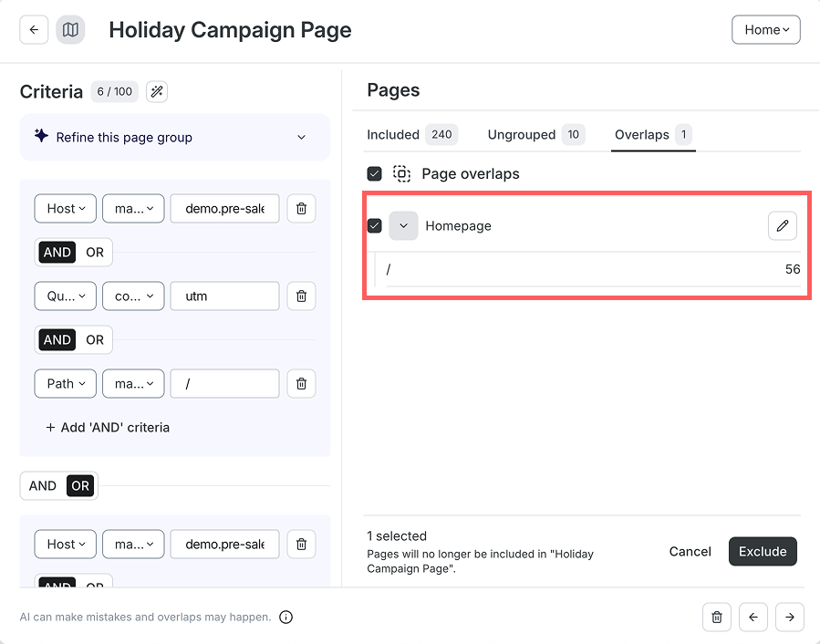
Task: Open the first Host field dropdown
Action: click(66, 209)
